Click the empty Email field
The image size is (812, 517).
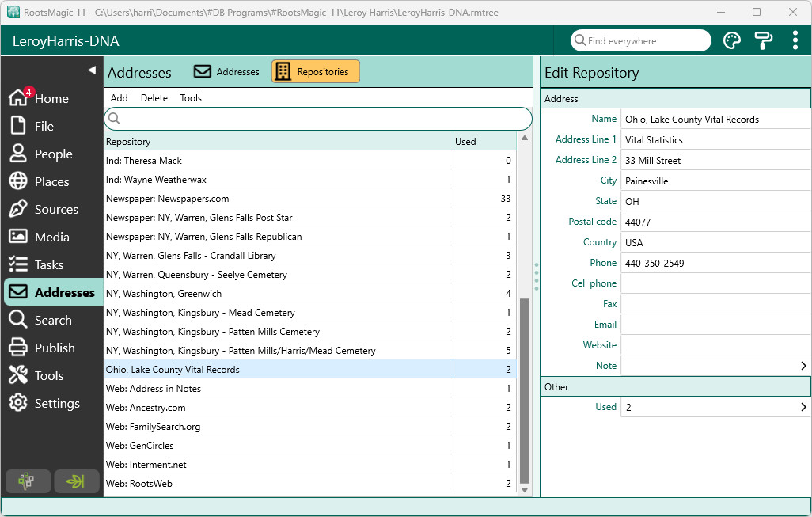pos(715,325)
